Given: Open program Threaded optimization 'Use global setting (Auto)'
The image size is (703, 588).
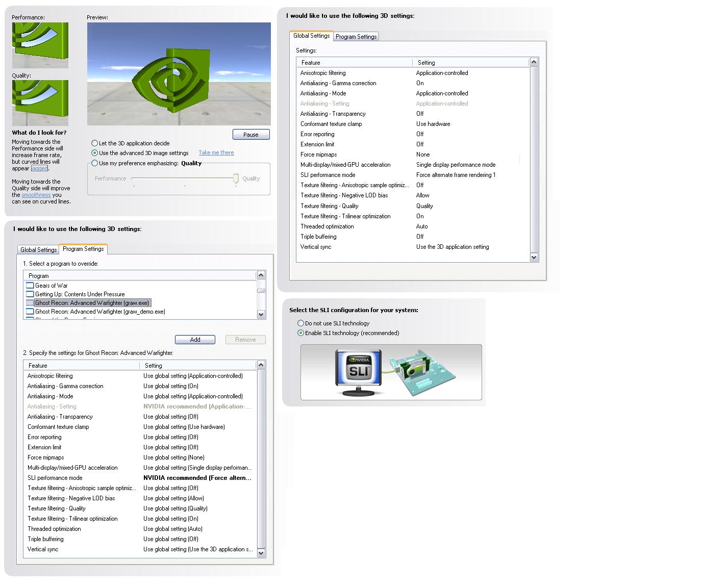Looking at the screenshot, I should pyautogui.click(x=173, y=529).
